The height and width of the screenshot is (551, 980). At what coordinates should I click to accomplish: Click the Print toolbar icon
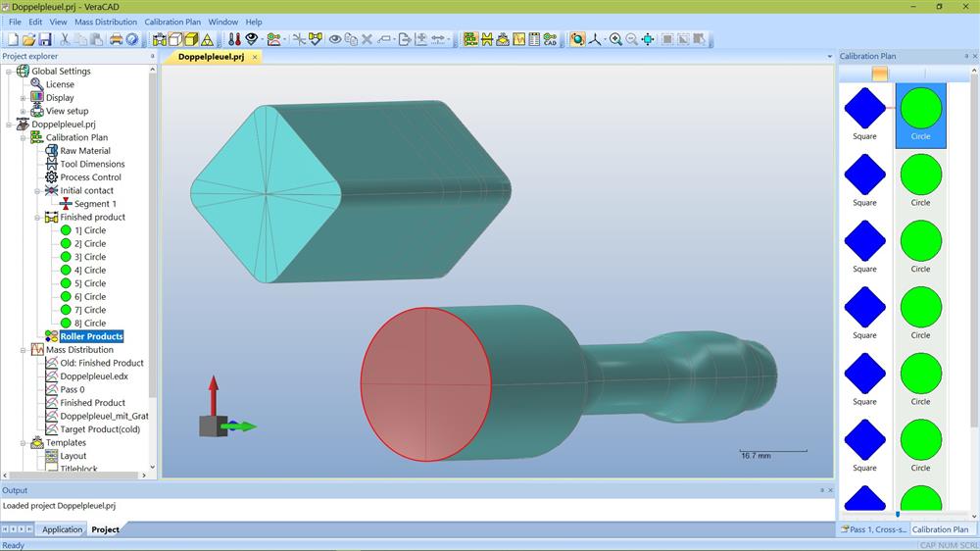point(116,39)
